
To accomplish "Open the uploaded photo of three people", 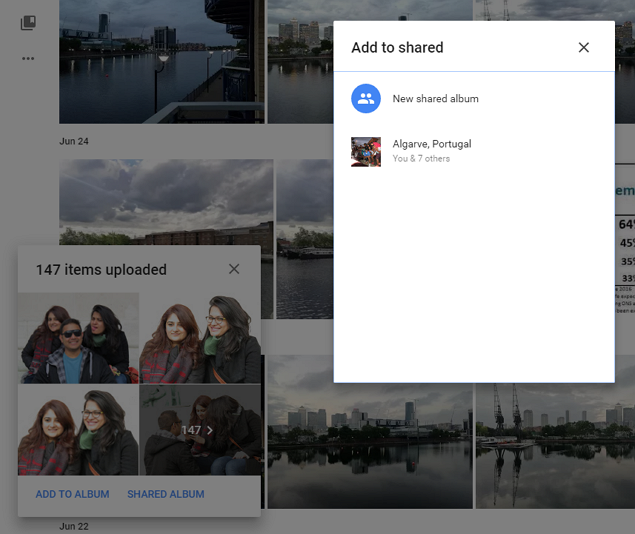I will (x=78, y=338).
